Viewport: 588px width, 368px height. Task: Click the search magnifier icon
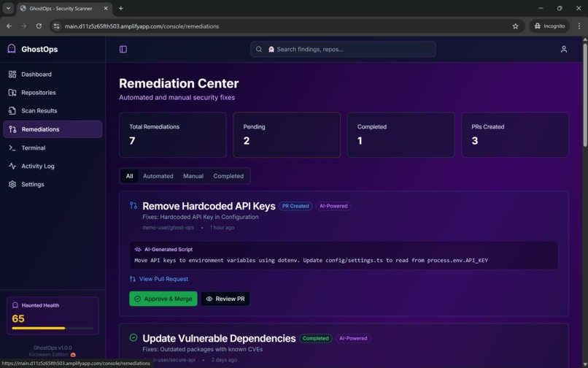point(259,49)
